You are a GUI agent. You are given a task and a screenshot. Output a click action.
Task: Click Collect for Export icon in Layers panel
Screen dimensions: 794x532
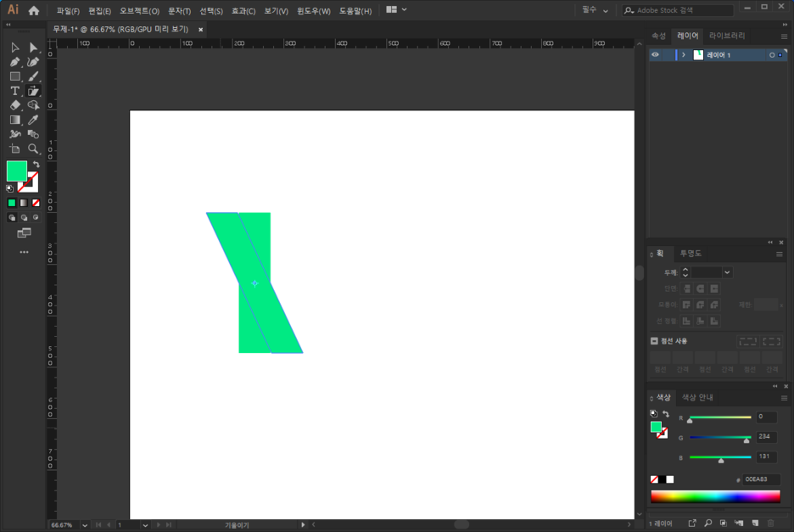(692, 523)
